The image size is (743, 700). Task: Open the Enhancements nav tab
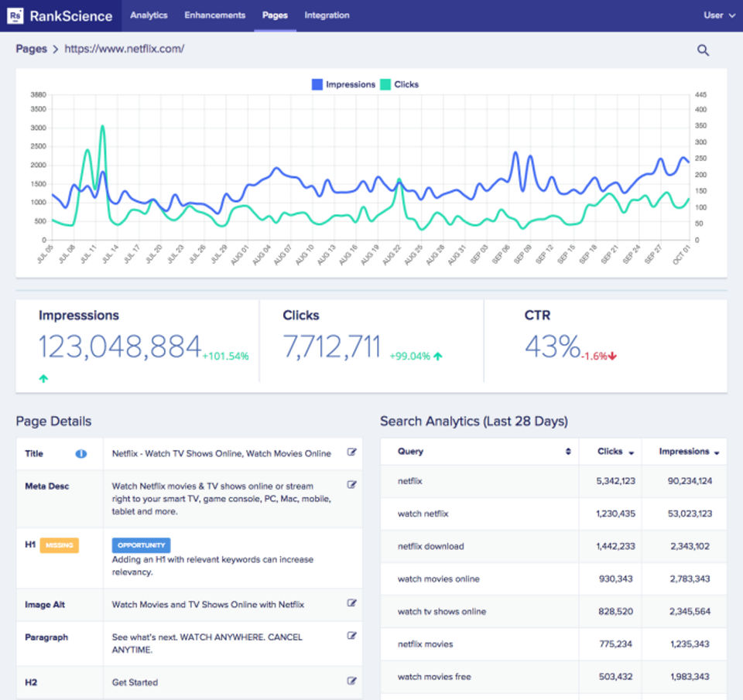(x=214, y=15)
